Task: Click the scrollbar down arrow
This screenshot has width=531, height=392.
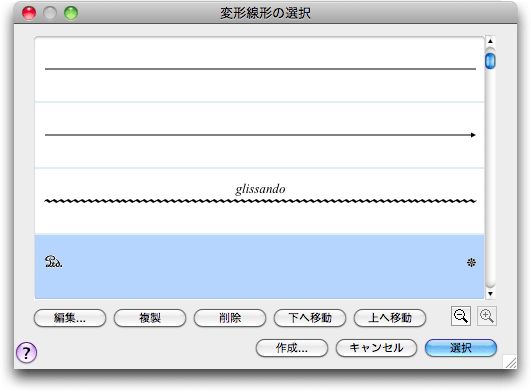Action: (490, 294)
